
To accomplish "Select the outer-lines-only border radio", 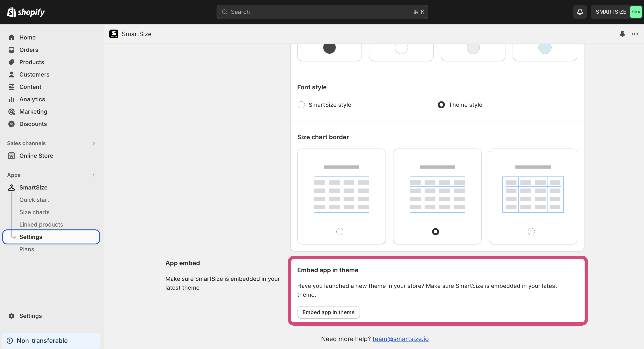I will [x=340, y=231].
